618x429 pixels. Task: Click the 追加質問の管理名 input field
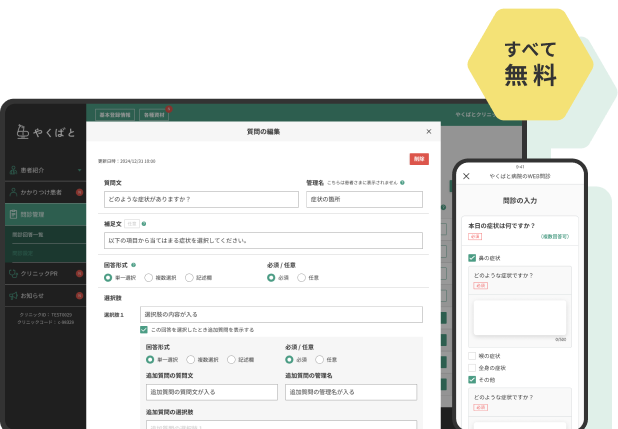(351, 392)
